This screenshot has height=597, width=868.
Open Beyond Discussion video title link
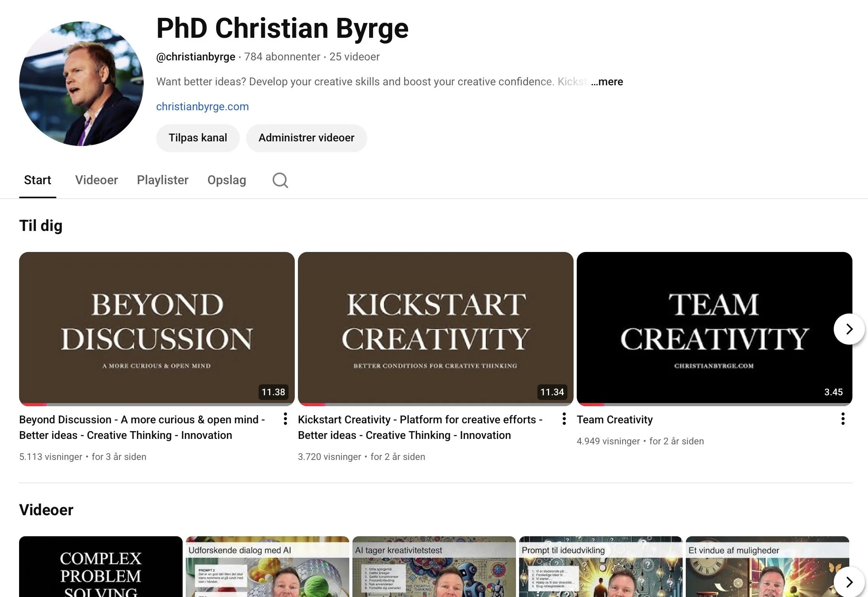click(142, 427)
